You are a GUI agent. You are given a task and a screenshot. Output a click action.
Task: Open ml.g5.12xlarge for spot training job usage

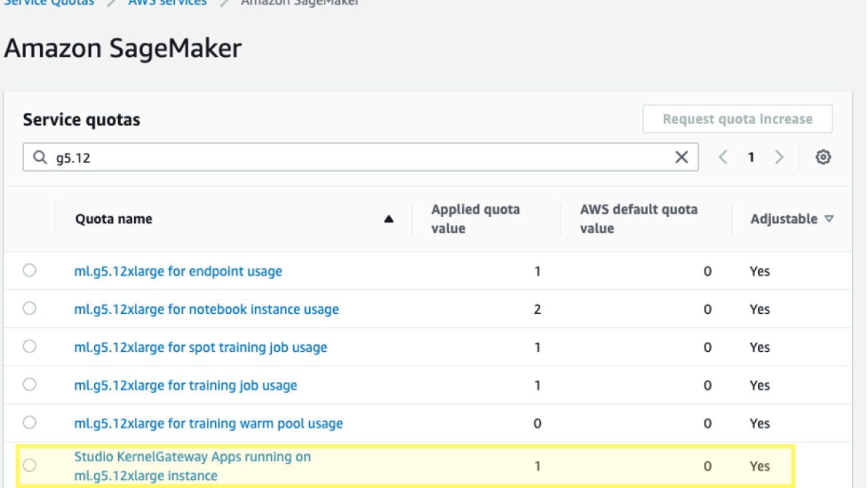coord(200,347)
